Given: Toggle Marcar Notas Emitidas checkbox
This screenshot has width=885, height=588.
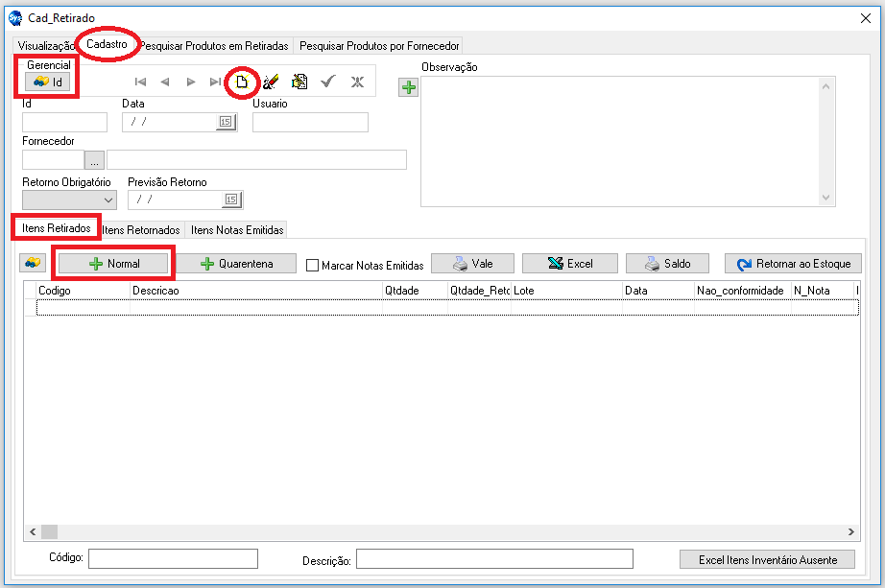Looking at the screenshot, I should [x=313, y=265].
